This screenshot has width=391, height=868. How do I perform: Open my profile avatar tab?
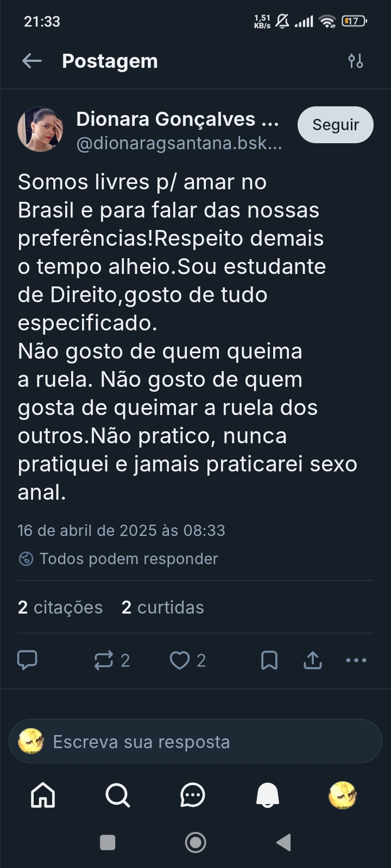343,796
